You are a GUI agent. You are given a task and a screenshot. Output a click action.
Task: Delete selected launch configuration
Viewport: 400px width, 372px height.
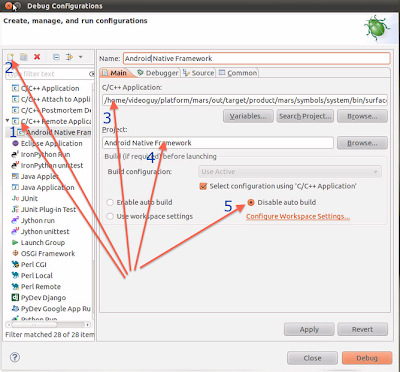pyautogui.click(x=37, y=57)
